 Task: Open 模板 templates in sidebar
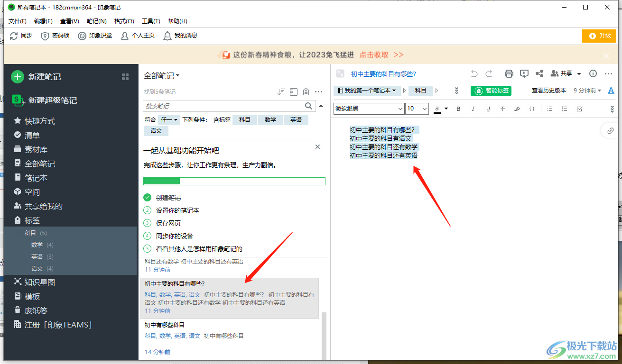point(27,296)
